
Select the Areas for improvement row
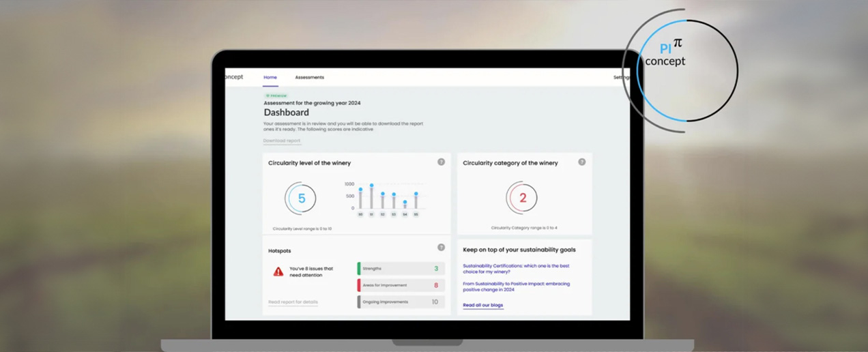pos(401,285)
